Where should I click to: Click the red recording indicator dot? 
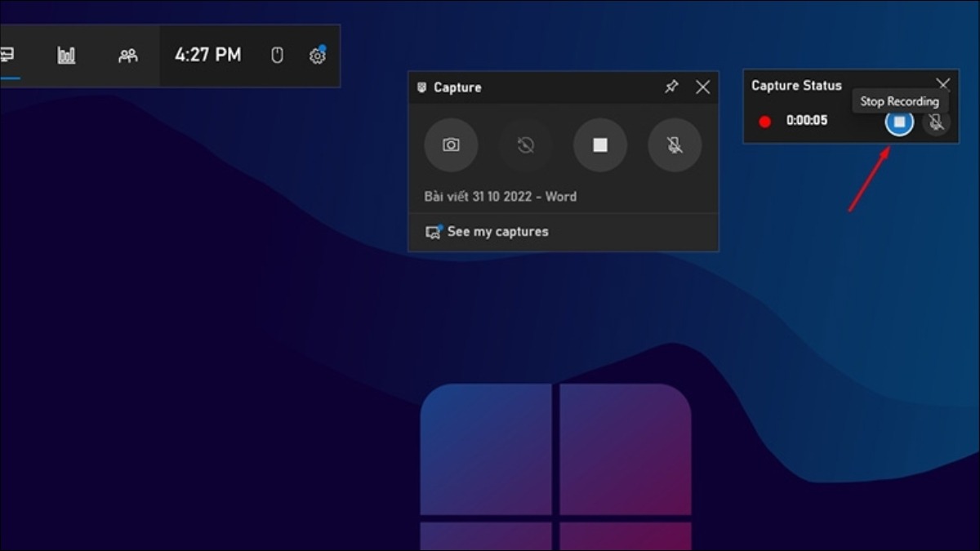pyautogui.click(x=765, y=122)
